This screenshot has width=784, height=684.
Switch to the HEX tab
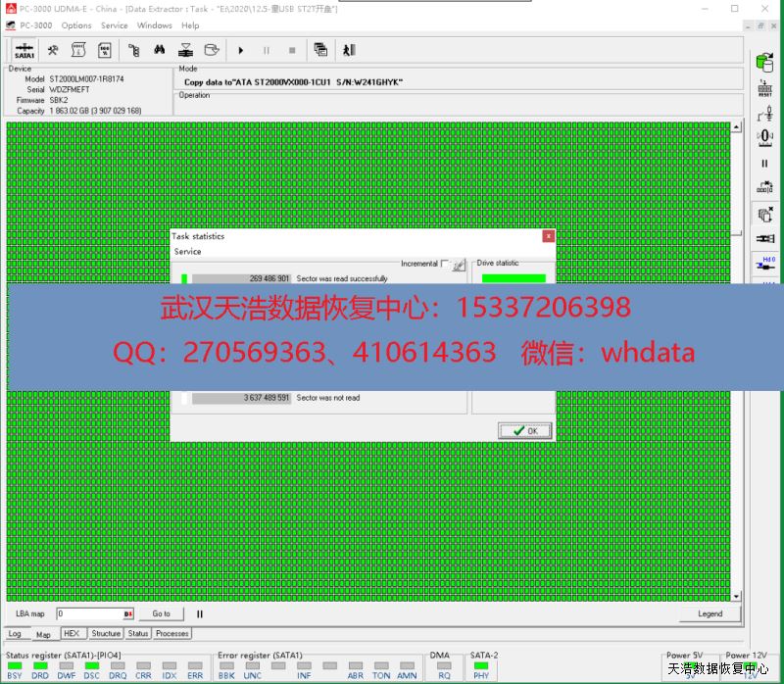[x=72, y=634]
